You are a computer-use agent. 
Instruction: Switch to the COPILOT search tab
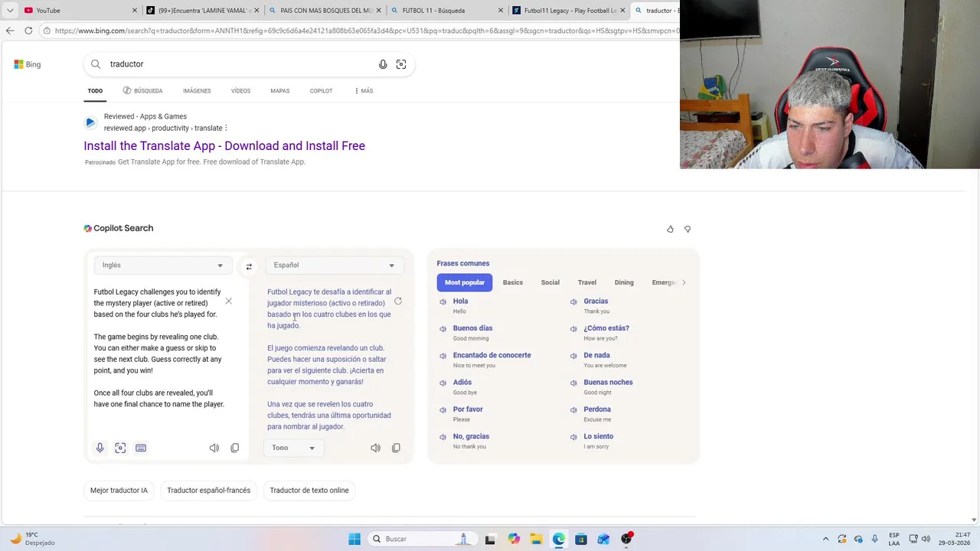click(321, 91)
